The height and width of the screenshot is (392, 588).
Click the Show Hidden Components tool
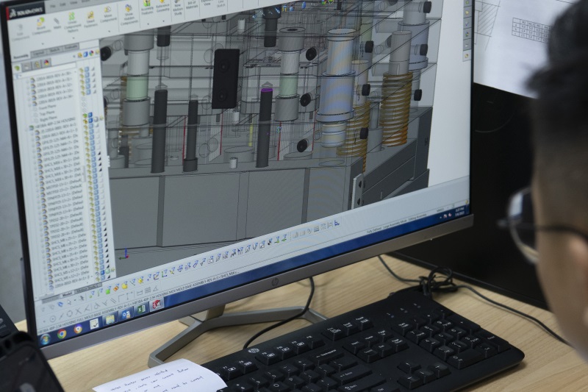click(129, 16)
